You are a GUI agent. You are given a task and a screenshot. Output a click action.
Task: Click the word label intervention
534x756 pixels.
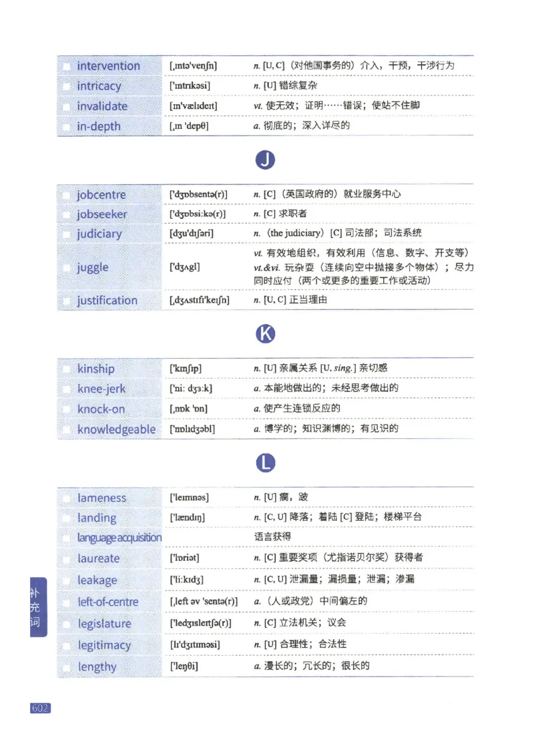click(x=108, y=65)
